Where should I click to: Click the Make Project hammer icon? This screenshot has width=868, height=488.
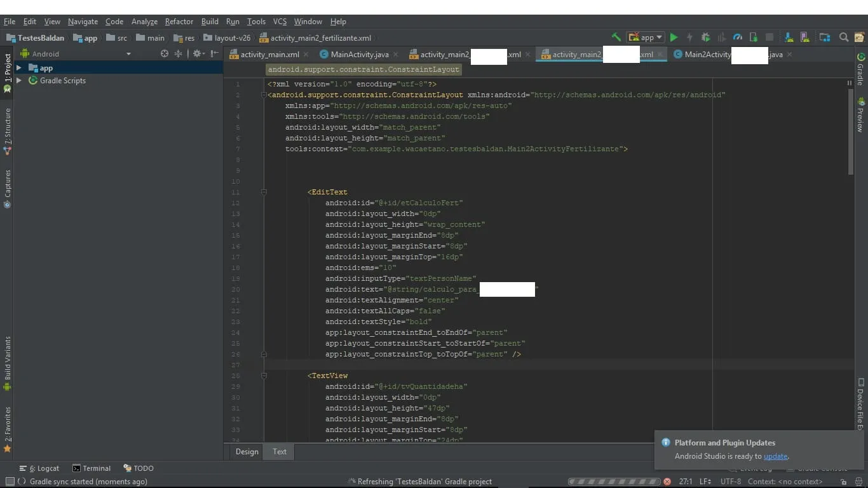[x=616, y=37]
